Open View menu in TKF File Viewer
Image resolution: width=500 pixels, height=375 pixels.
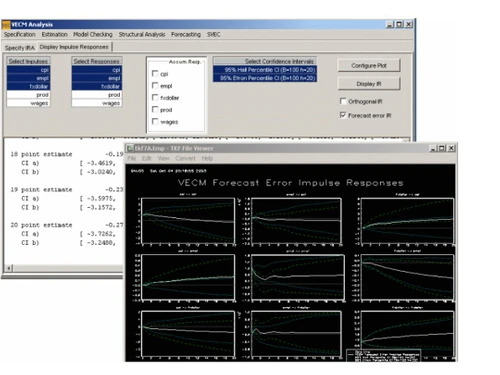[163, 158]
